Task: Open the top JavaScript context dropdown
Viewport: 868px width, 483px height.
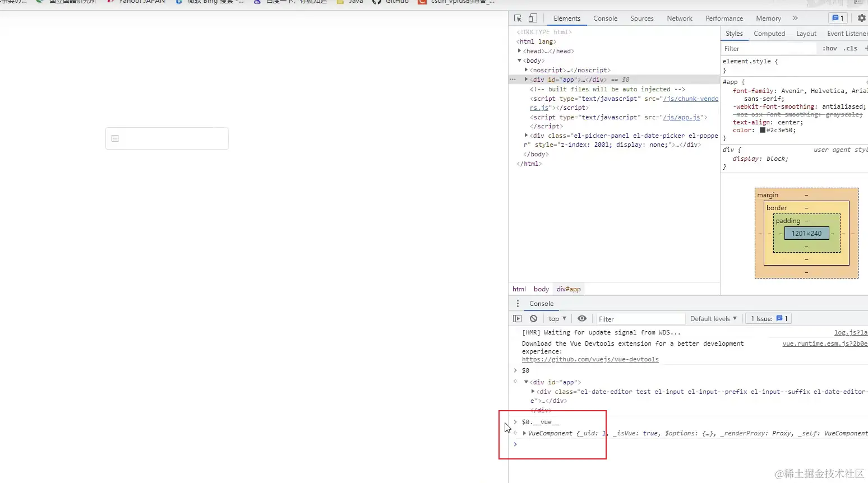Action: pos(557,318)
